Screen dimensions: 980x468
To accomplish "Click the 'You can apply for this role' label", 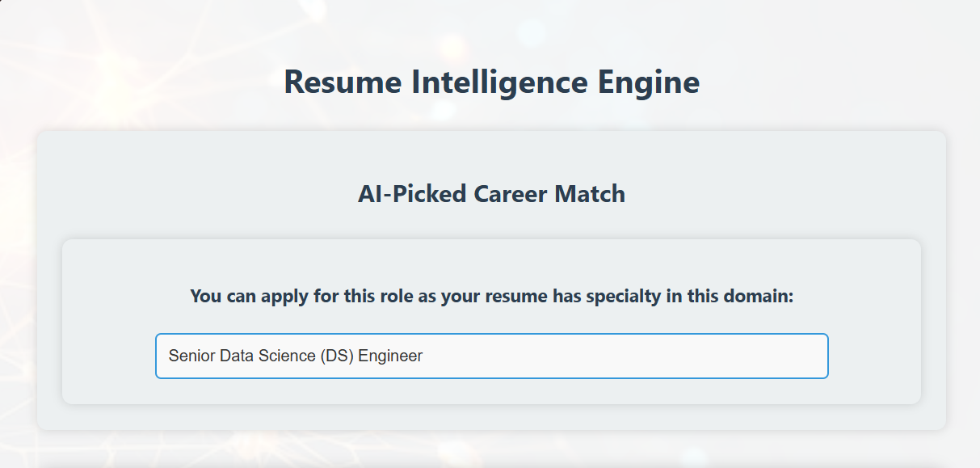I will [x=491, y=297].
